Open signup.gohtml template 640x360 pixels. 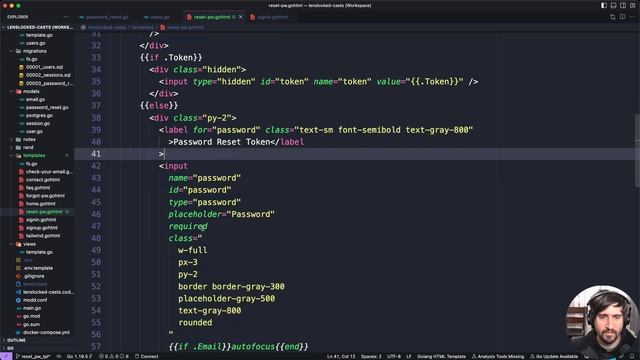point(42,228)
